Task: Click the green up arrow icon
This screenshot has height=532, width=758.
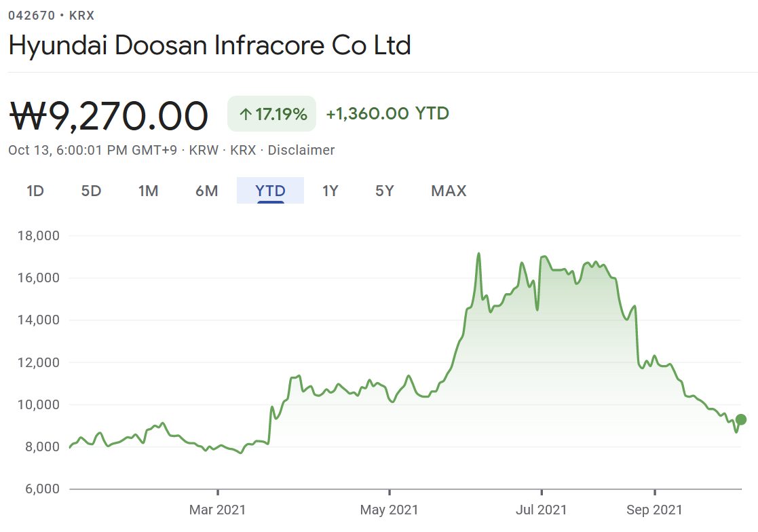Action: 246,114
